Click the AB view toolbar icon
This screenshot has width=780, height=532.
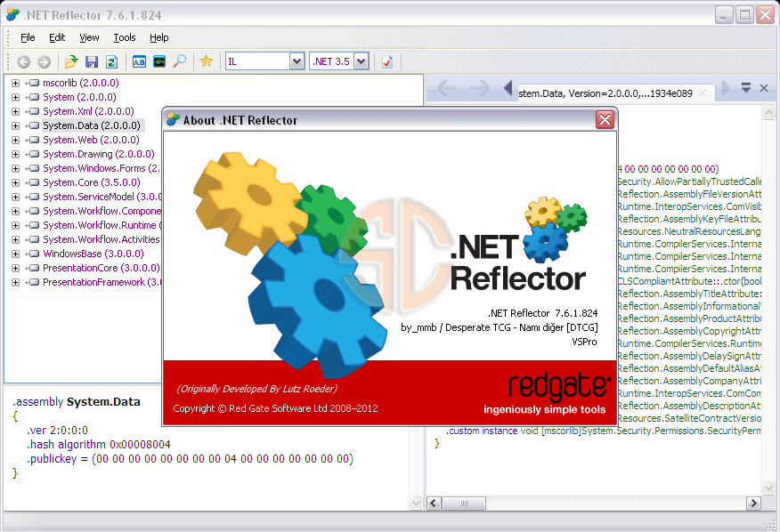tap(139, 61)
